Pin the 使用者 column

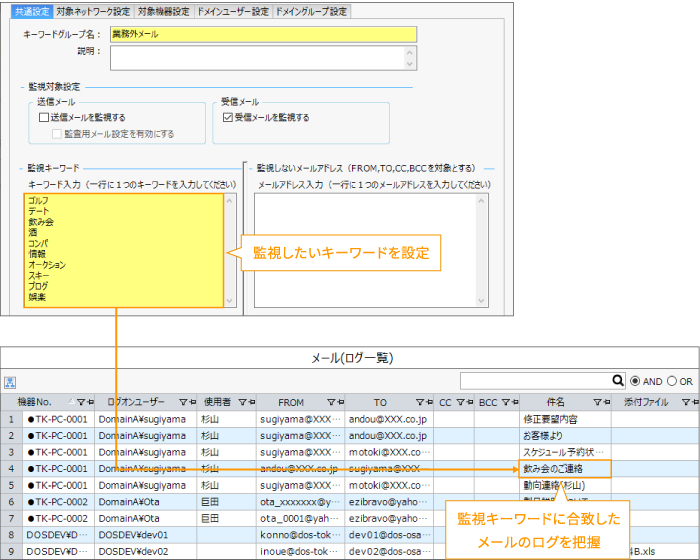coord(252,402)
